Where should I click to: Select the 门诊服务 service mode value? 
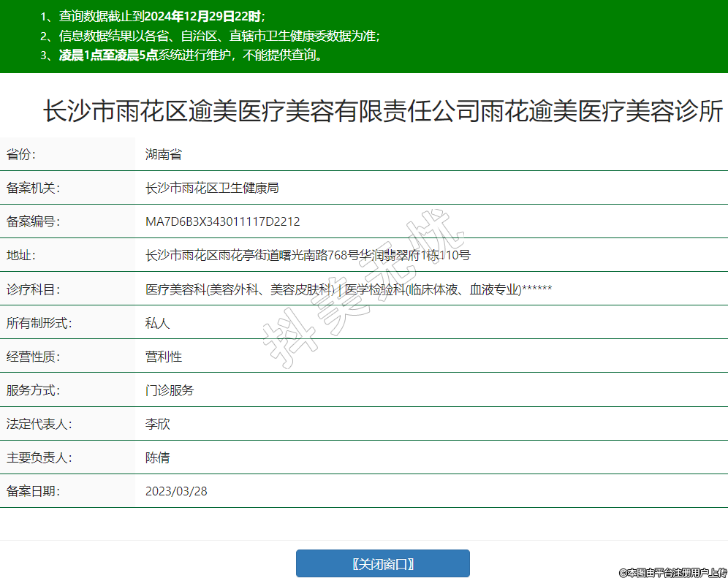point(170,390)
